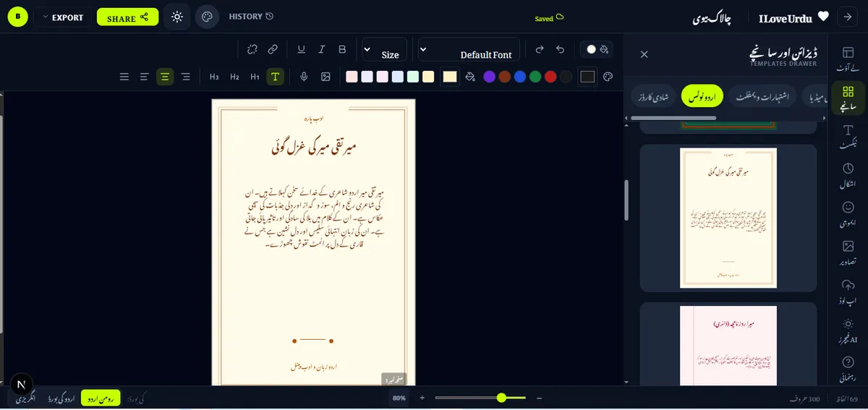Pick the light green background swatch
Screen dimensions: 868x410
coord(412,77)
